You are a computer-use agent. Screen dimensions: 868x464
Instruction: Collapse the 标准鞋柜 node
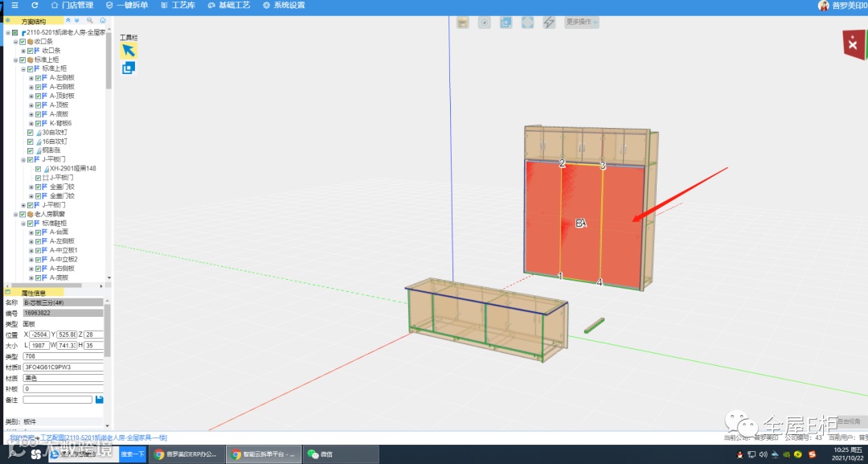[x=23, y=223]
